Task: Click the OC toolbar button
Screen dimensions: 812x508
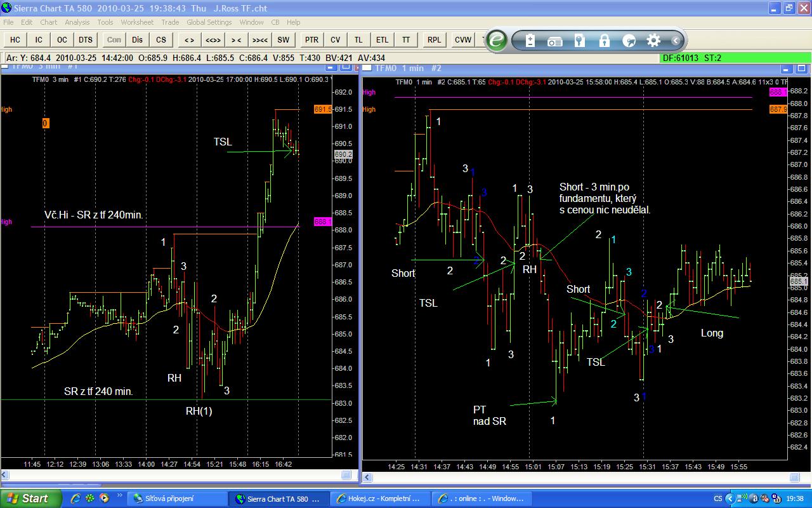Action: point(62,39)
